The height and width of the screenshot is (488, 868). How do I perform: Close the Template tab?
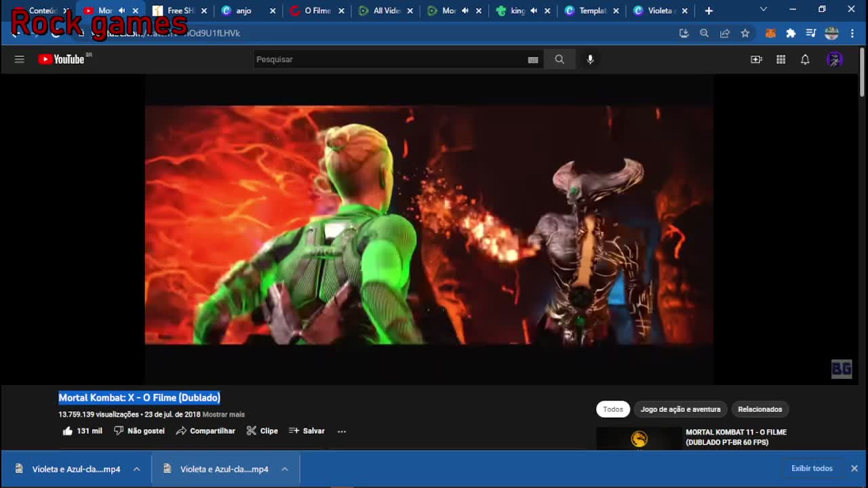coord(616,11)
